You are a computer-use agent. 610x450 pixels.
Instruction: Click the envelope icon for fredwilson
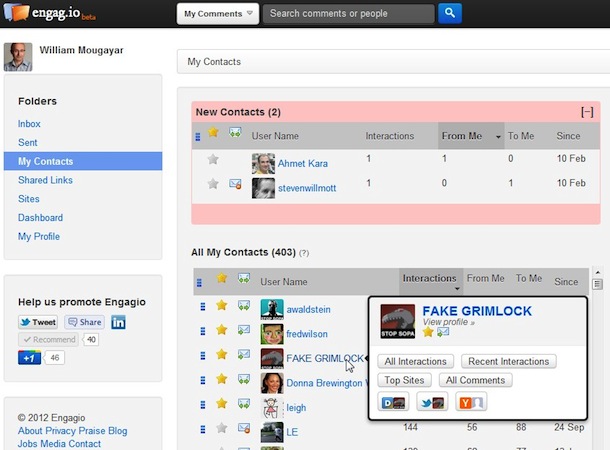[x=244, y=330]
